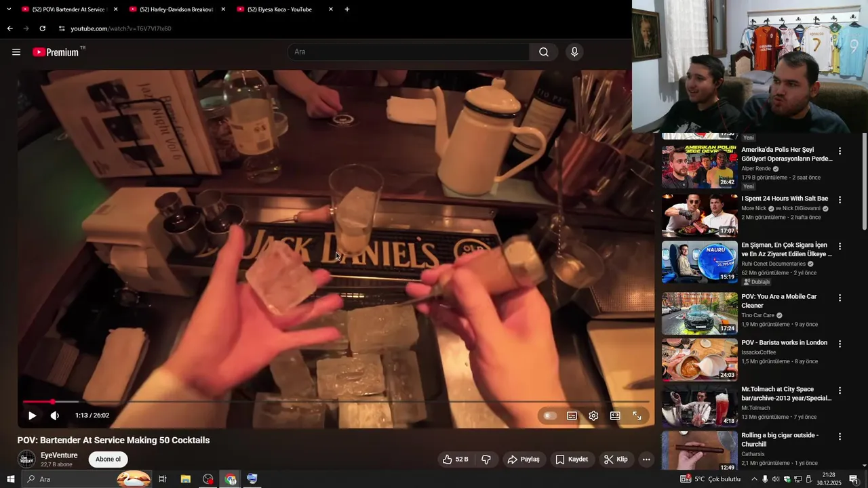This screenshot has height=488, width=868.
Task: Open I Spent 24 Hours With Salt Bae
Action: click(785, 199)
